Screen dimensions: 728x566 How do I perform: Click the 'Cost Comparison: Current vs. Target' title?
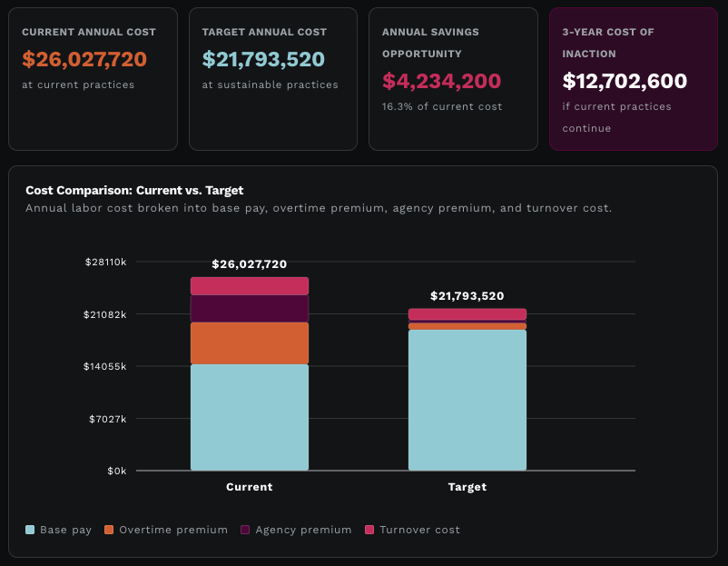point(134,191)
